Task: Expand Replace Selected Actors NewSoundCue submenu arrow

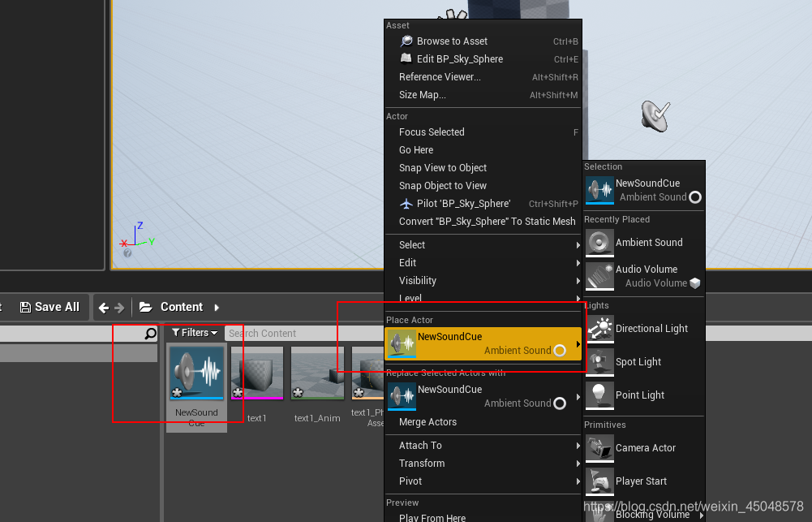Action: (578, 396)
